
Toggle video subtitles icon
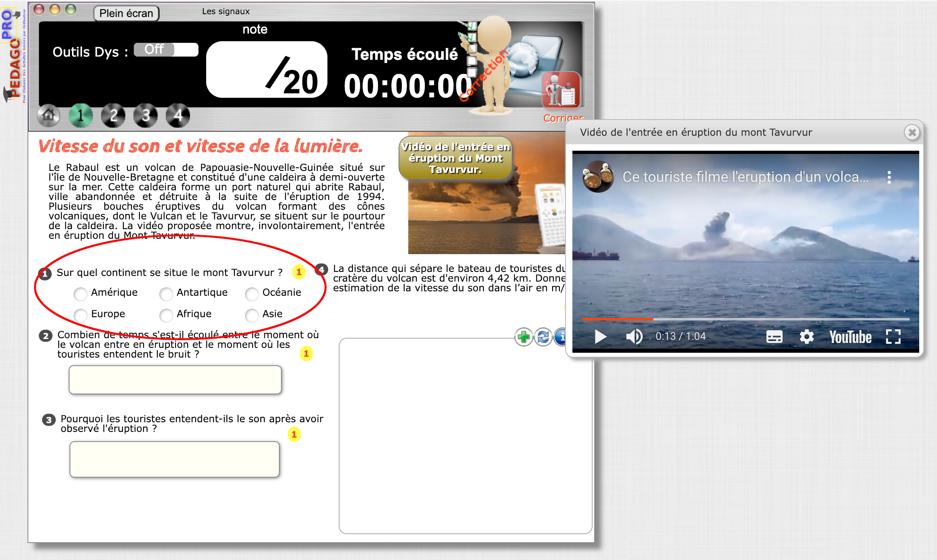click(x=774, y=337)
